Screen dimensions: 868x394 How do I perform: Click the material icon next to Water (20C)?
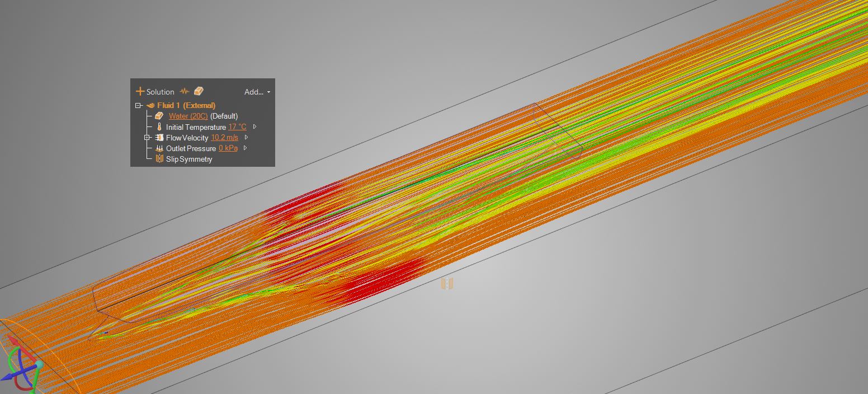[x=159, y=116]
